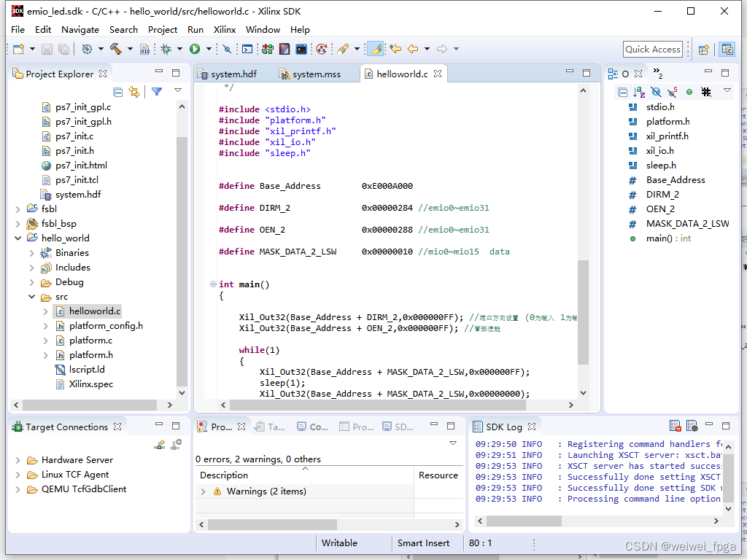Toggle Hide Inactive Elements in Outline
The width and height of the screenshot is (747, 560).
(x=706, y=92)
